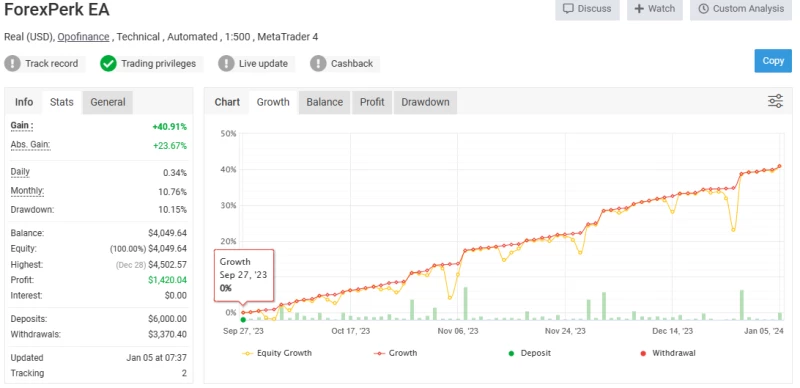
Task: Select the Stats tab
Action: 62,102
